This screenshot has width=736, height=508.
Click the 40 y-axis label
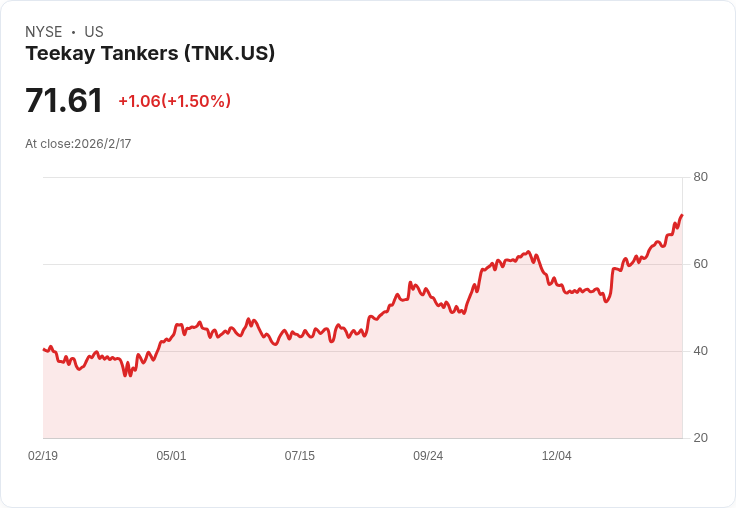[x=700, y=351]
